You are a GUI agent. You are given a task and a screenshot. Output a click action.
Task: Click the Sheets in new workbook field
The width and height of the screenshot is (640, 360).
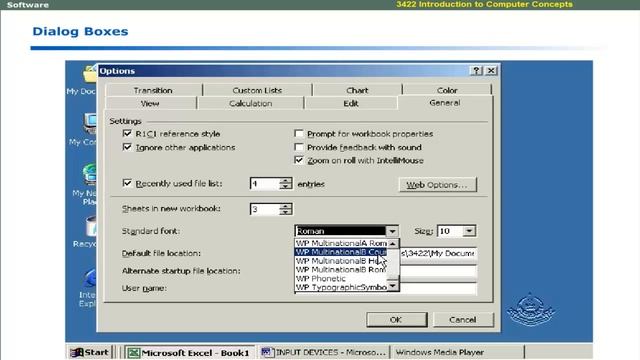pos(265,209)
